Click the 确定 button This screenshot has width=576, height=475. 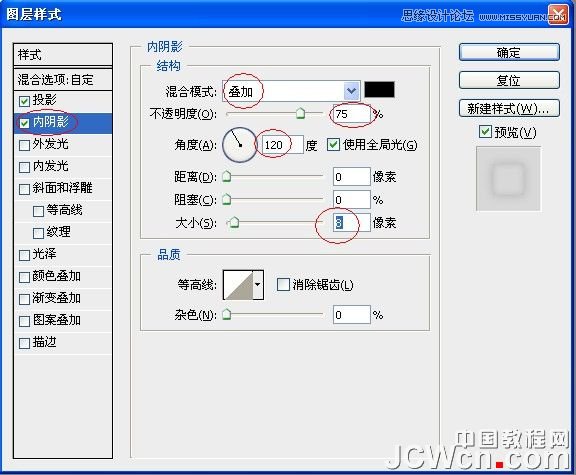(x=509, y=52)
